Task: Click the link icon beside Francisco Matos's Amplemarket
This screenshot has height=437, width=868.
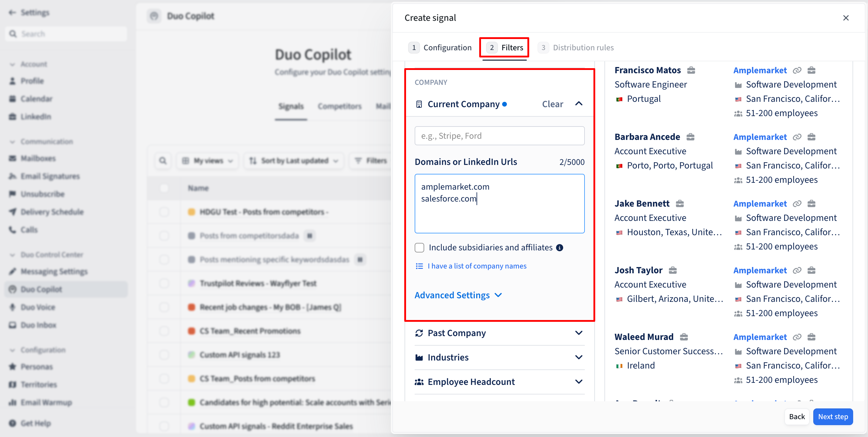Action: coord(797,70)
